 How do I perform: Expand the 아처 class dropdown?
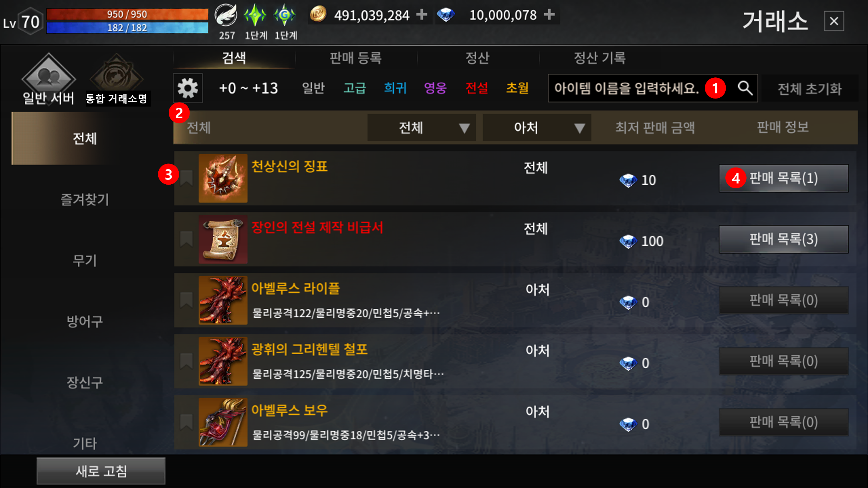pyautogui.click(x=537, y=128)
